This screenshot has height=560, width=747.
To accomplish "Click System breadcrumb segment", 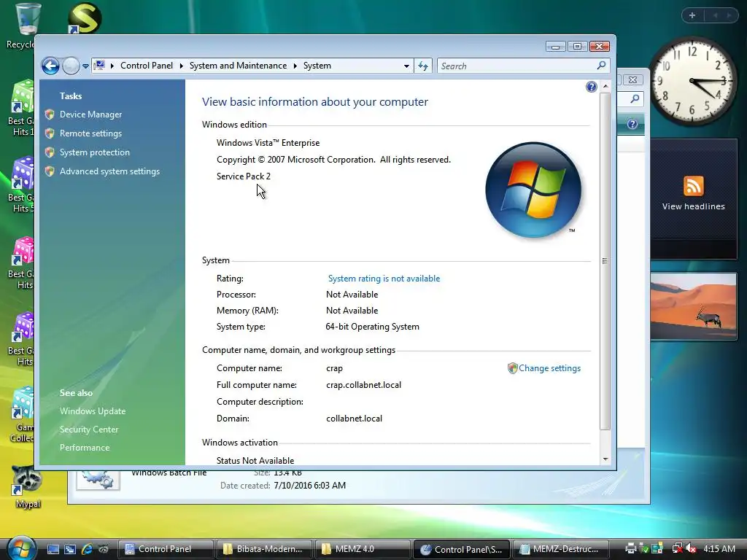I will click(317, 66).
